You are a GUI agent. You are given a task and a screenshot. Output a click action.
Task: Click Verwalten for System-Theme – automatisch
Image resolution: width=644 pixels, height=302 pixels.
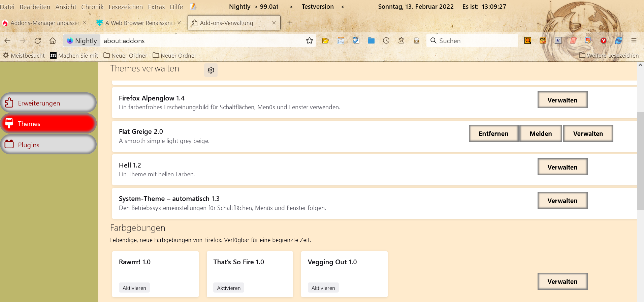[x=562, y=201]
